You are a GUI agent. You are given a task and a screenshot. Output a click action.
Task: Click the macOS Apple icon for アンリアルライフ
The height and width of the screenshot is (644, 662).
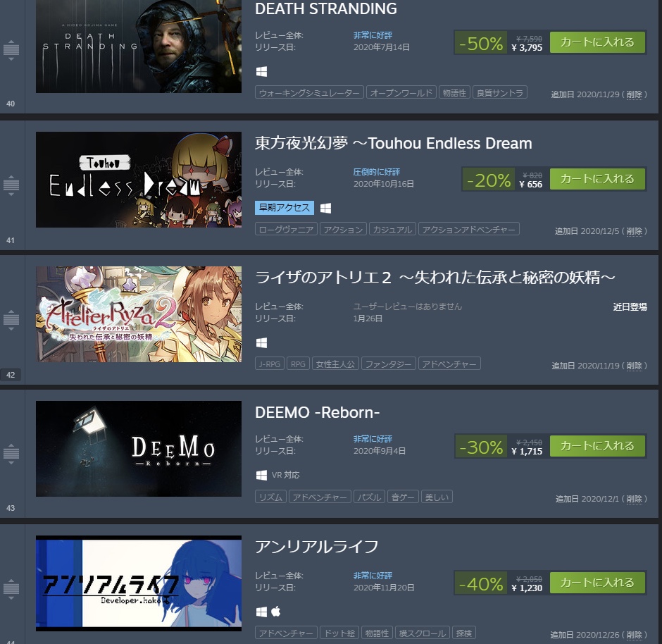pos(275,611)
